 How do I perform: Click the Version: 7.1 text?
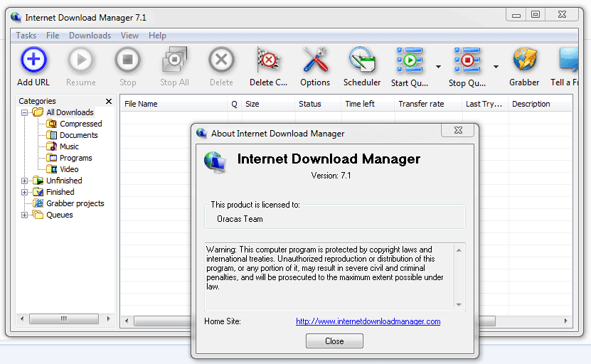pyautogui.click(x=331, y=176)
